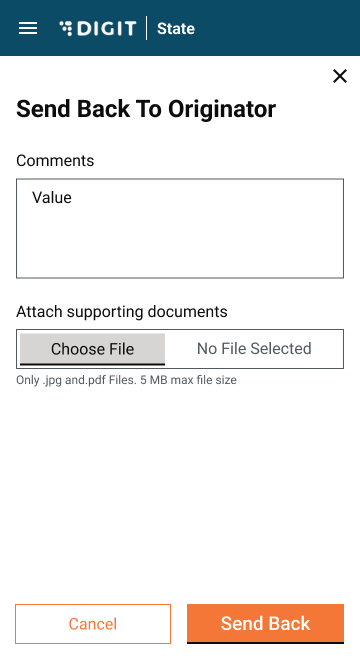Click empty area of the blue header bar
Image resolution: width=360 pixels, height=660 pixels.
tap(274, 28)
